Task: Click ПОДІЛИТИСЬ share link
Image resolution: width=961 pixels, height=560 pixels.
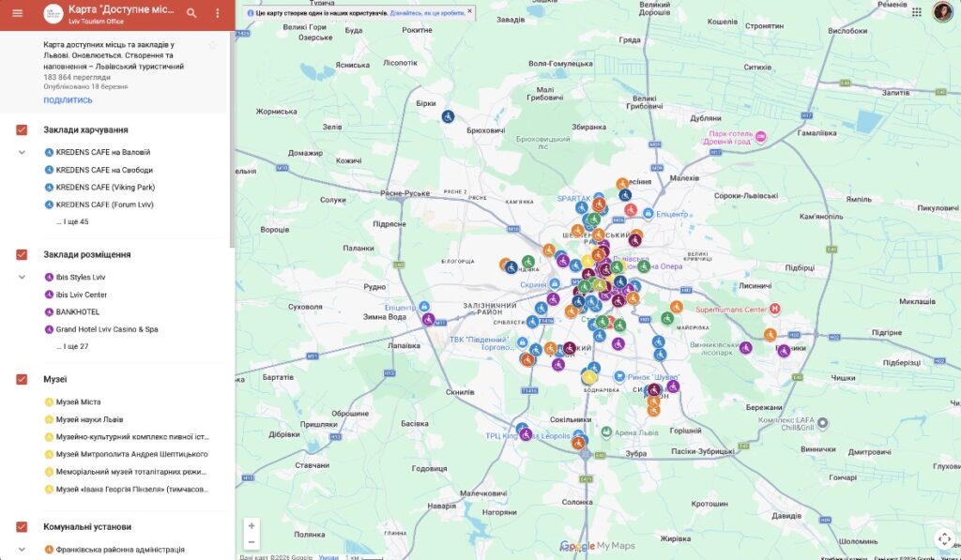Action: pyautogui.click(x=68, y=99)
